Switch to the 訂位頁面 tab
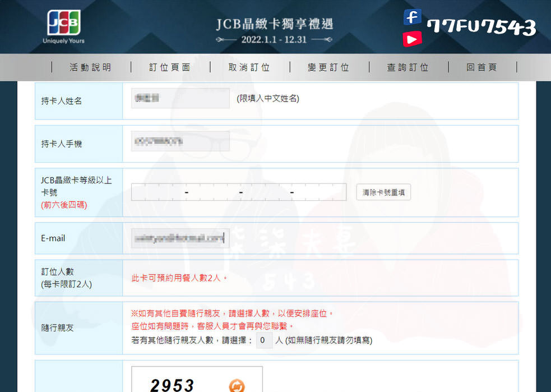 pyautogui.click(x=170, y=67)
